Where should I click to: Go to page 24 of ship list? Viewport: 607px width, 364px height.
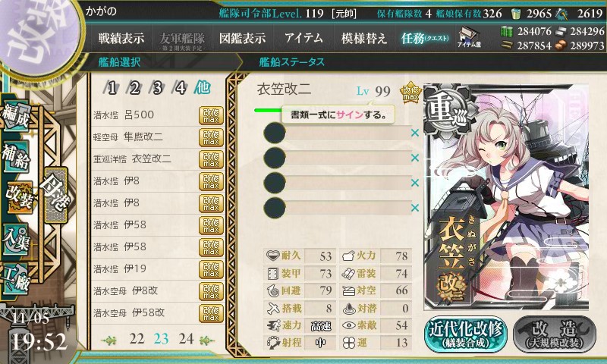(x=186, y=339)
